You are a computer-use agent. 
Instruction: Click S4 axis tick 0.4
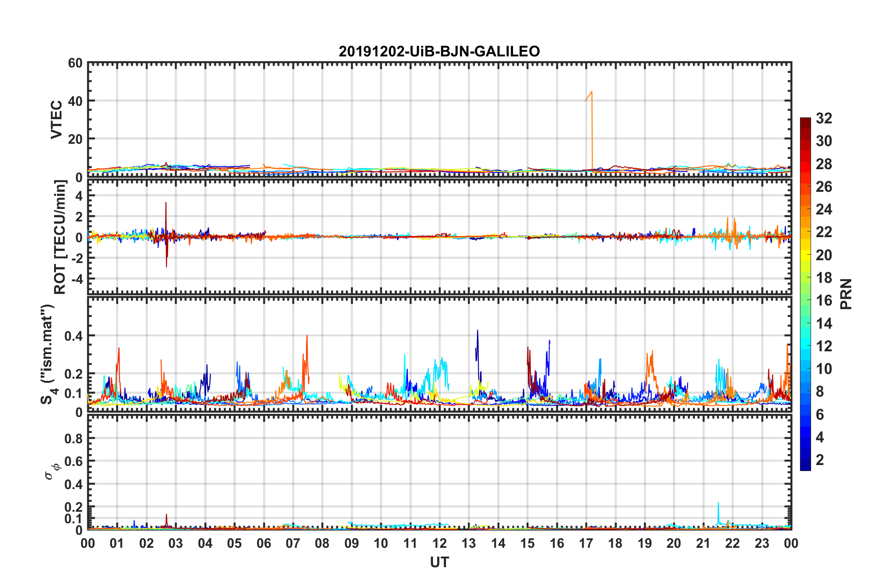click(x=73, y=336)
